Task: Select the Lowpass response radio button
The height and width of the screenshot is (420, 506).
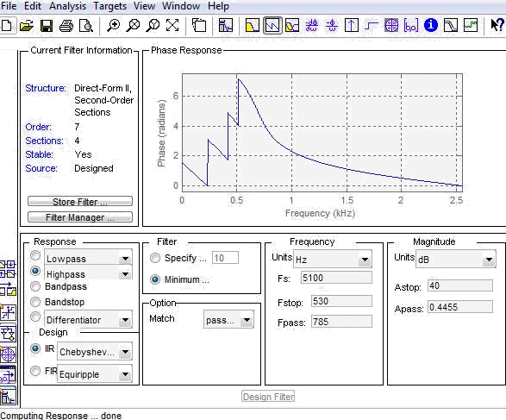Action: [x=35, y=255]
